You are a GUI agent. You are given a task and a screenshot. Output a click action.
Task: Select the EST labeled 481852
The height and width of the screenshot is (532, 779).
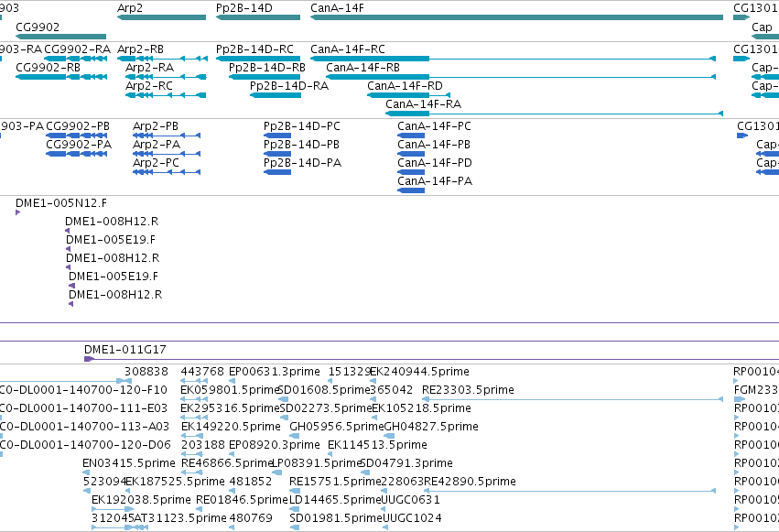click(251, 481)
